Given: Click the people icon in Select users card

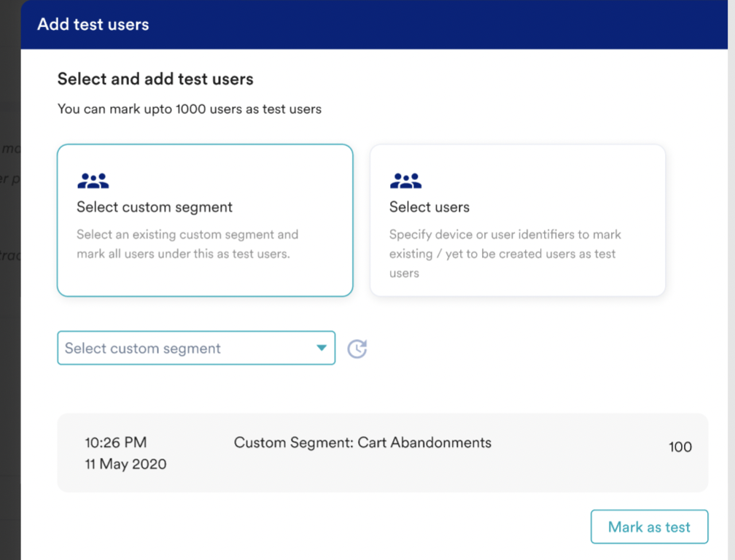Looking at the screenshot, I should pos(405,181).
